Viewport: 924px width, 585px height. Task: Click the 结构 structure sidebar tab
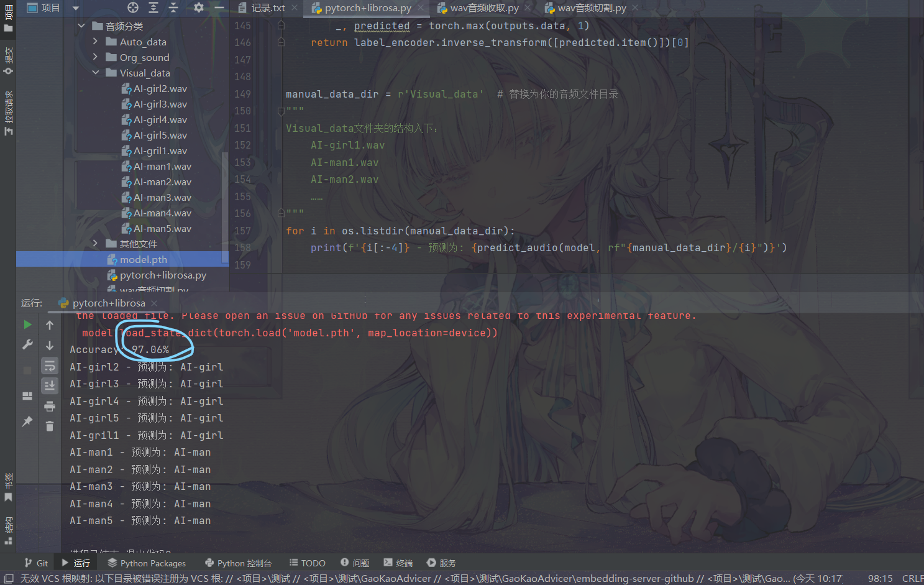[x=8, y=530]
